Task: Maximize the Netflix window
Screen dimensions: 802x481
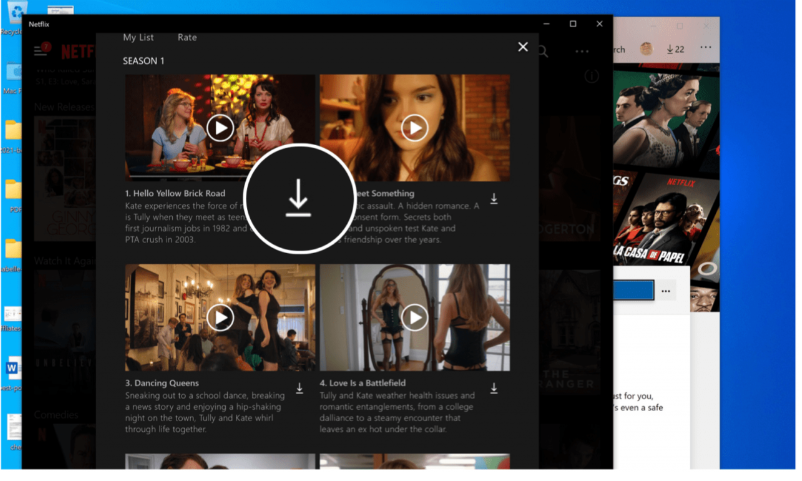Action: [x=573, y=24]
